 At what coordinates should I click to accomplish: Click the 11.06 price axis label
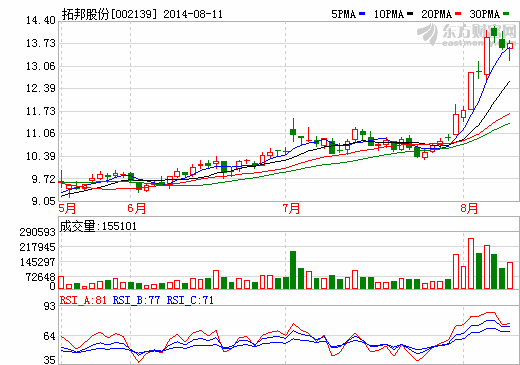41,133
